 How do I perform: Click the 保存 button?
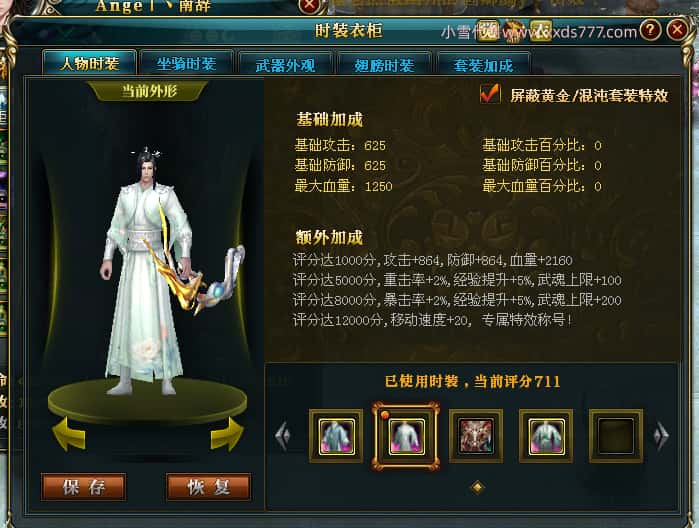point(84,487)
